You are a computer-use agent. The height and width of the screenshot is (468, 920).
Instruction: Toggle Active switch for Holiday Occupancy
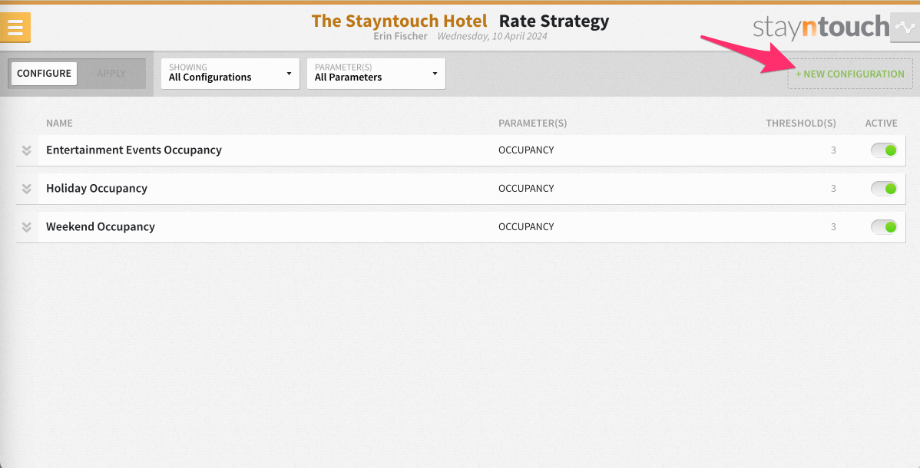(x=884, y=188)
